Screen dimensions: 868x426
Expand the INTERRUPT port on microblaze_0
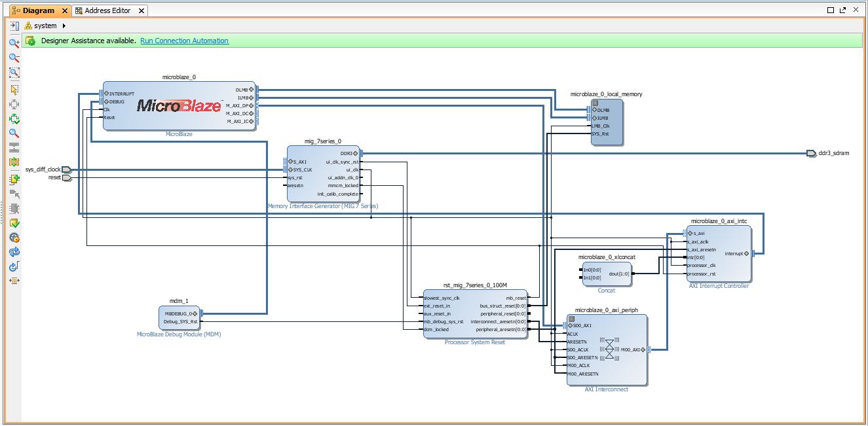click(106, 94)
